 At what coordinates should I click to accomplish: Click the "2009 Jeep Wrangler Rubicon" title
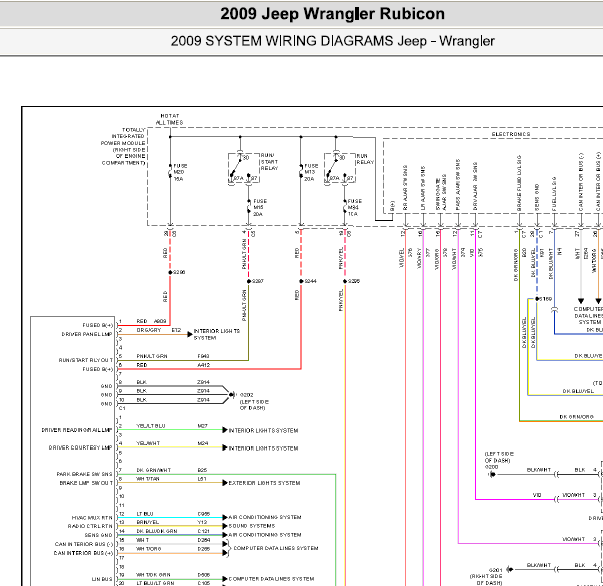pyautogui.click(x=332, y=14)
